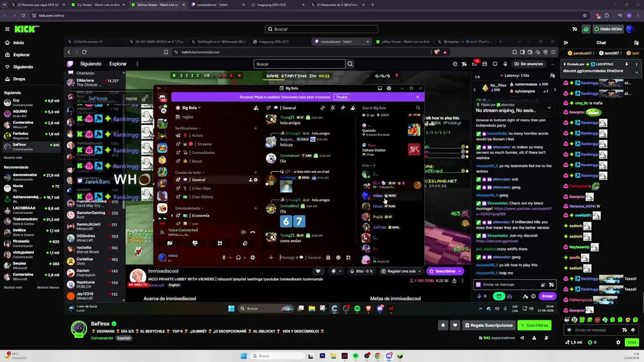The height and width of the screenshot is (362, 644).
Task: Disconnect from Discord voice channel
Action: pyautogui.click(x=253, y=232)
